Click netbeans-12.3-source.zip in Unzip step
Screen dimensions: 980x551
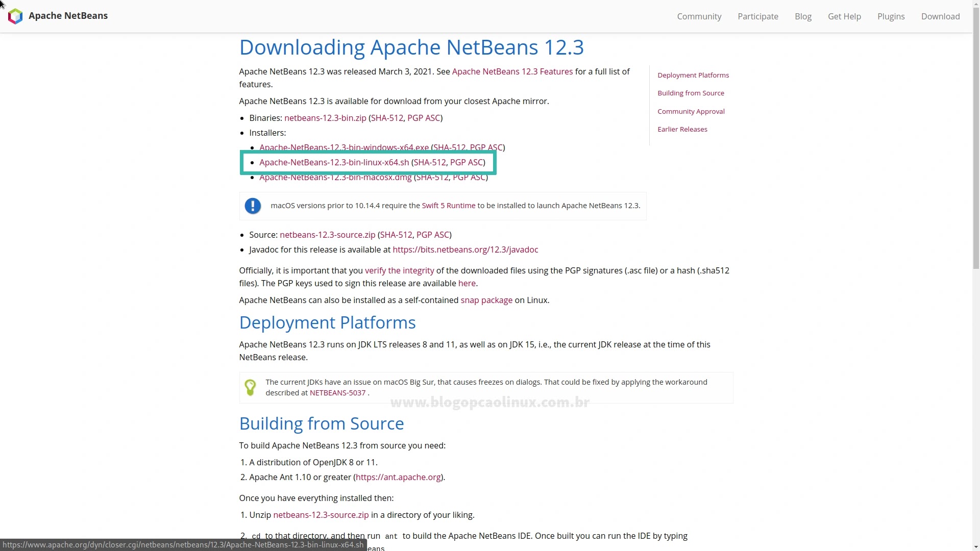pyautogui.click(x=321, y=515)
